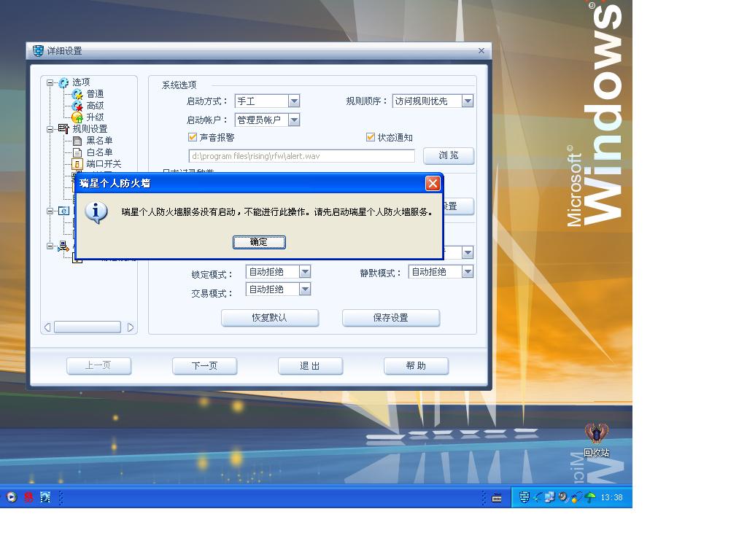Select 端口开关 in the tree
This screenshot has height=560, width=747.
coord(104,164)
